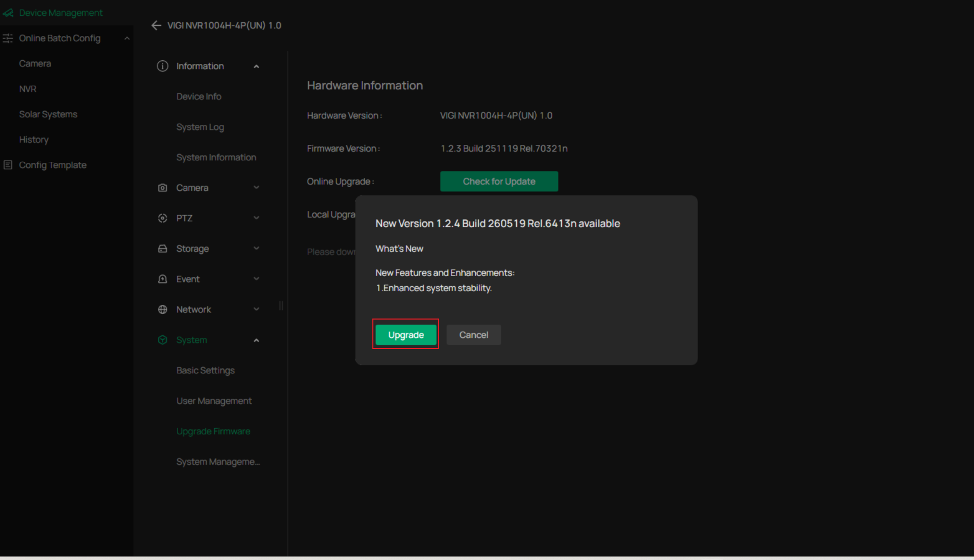Click the System cube icon
Screen dimensions: 974x560
click(x=163, y=340)
